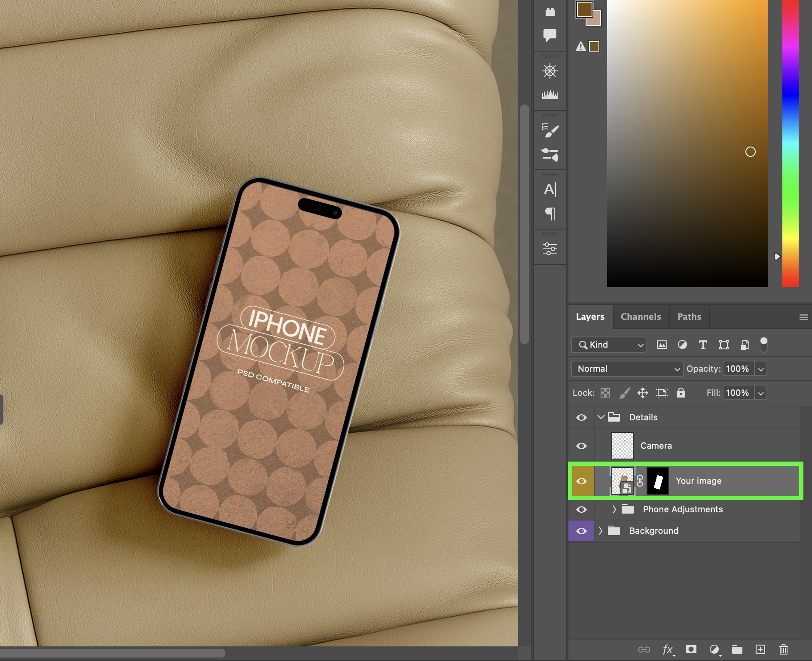Click the mask link icon on Your image

point(640,481)
